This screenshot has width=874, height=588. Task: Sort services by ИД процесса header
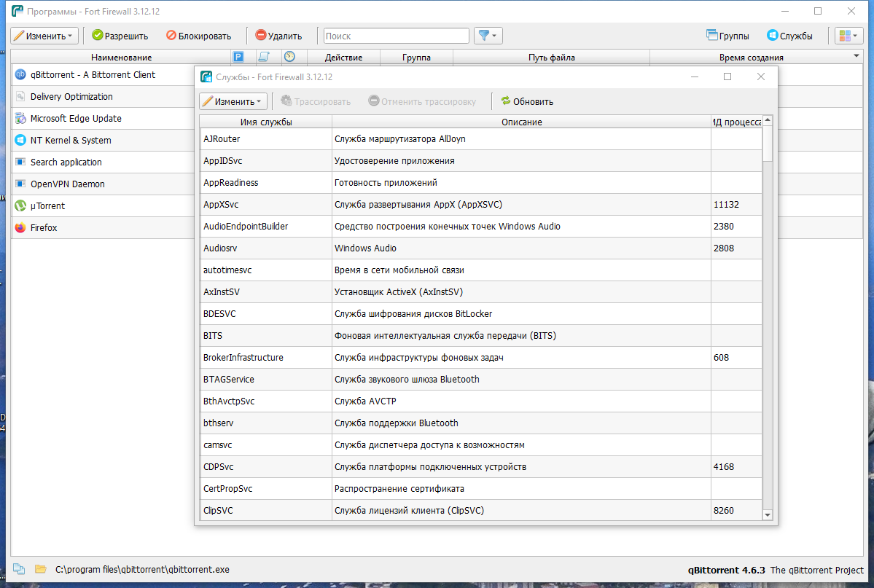click(737, 122)
